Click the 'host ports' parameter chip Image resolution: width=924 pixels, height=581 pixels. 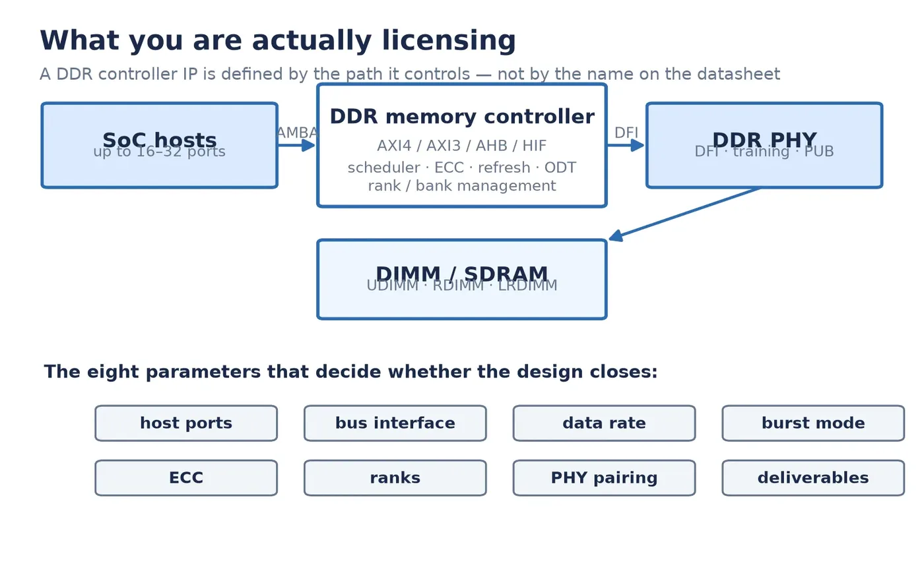point(186,423)
